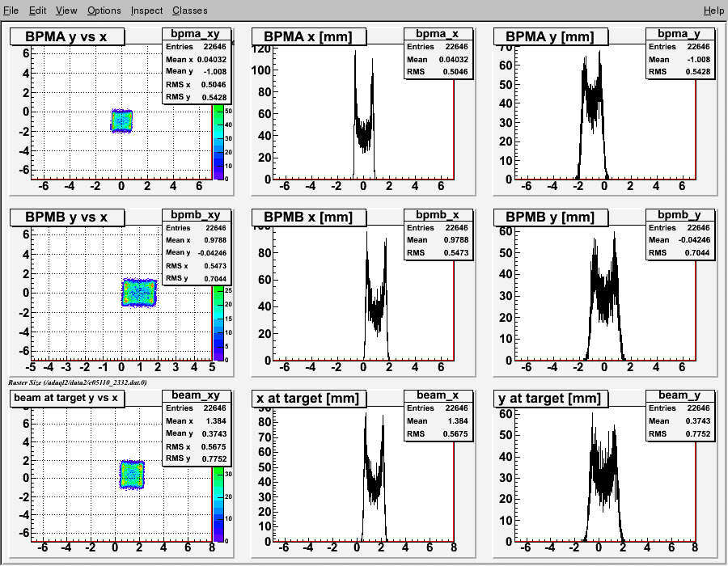The image size is (728, 566).
Task: Select the 'BPMB y [mm]' histogram title
Action: click(x=550, y=218)
